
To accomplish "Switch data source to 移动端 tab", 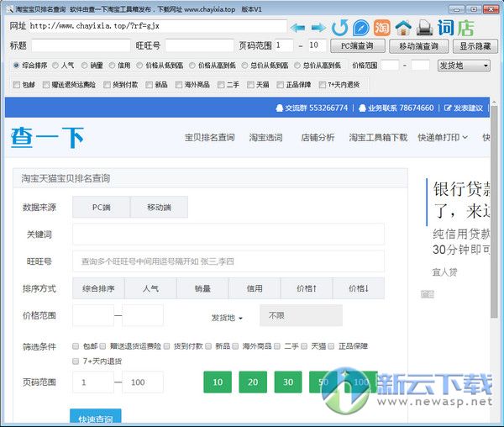I will coord(159,207).
